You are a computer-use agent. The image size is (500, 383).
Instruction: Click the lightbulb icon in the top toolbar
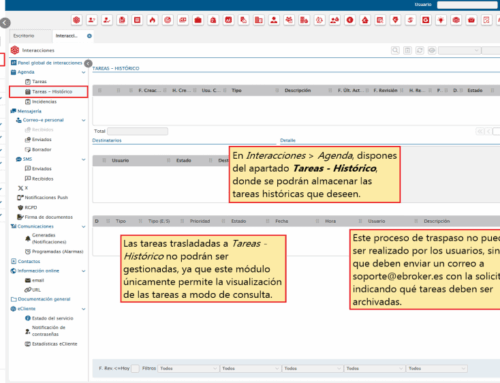(441, 20)
